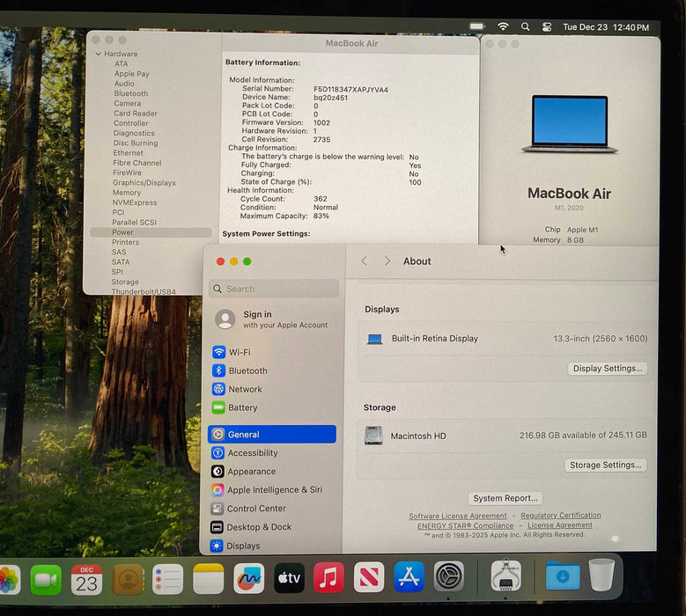Open FaceTime from the Dock
The width and height of the screenshot is (686, 616).
point(46,579)
